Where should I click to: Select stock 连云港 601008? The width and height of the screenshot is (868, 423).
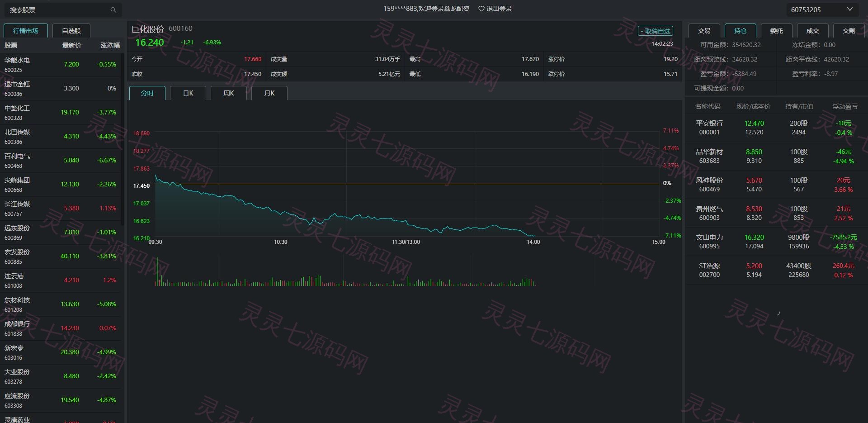[x=61, y=280]
